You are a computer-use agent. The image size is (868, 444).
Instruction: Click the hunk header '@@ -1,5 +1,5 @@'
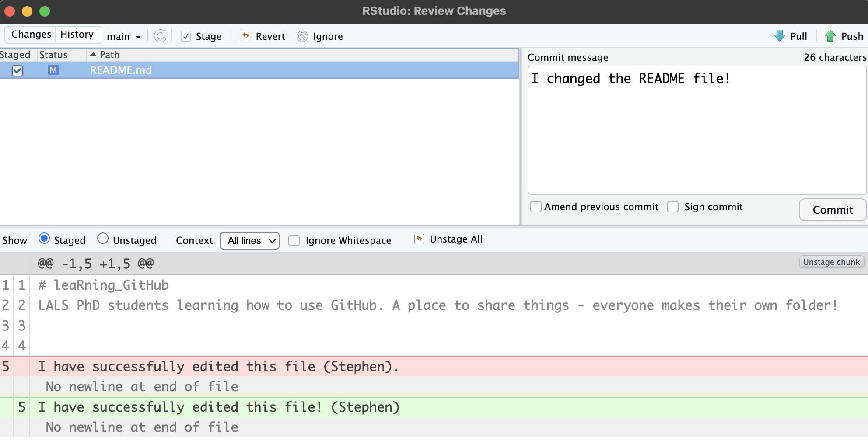(96, 264)
